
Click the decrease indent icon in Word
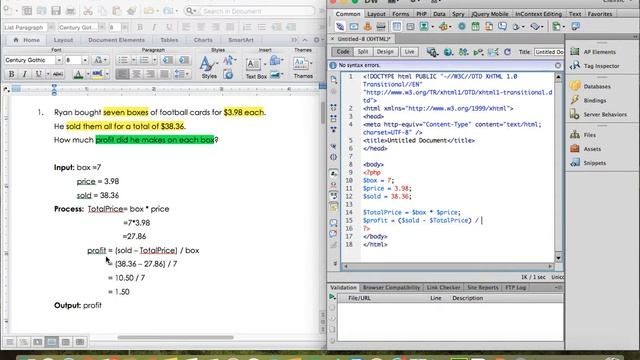(x=167, y=60)
